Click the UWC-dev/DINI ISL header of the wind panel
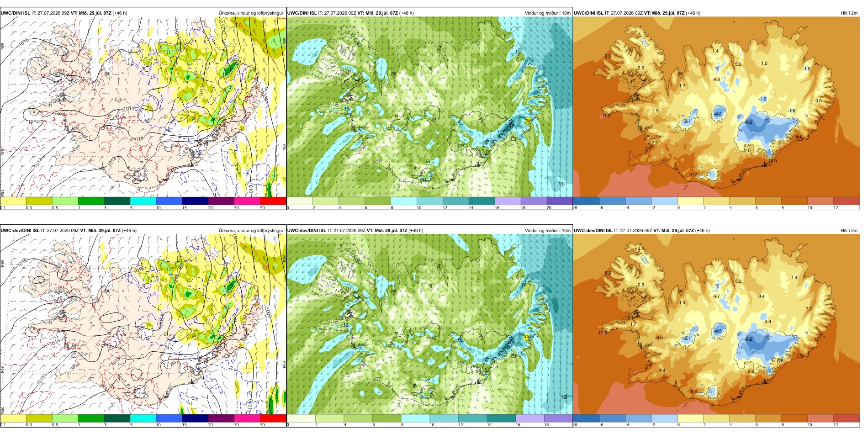 [x=307, y=231]
